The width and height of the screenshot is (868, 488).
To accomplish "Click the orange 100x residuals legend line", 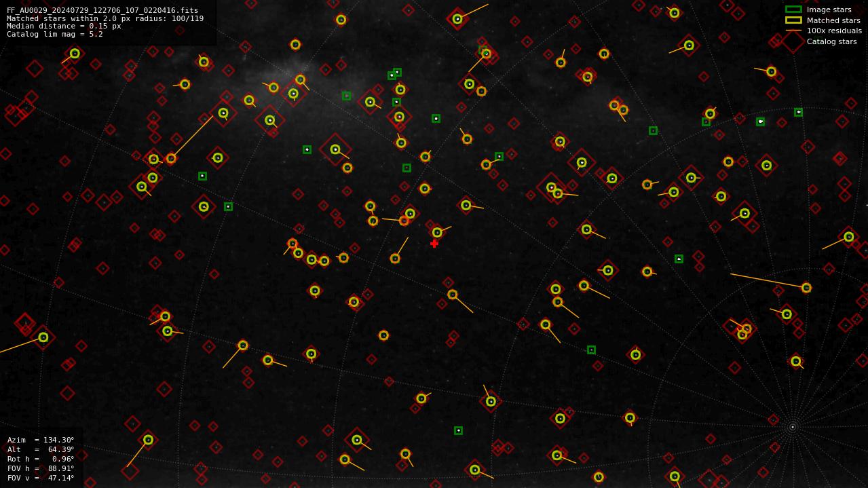I will point(793,31).
